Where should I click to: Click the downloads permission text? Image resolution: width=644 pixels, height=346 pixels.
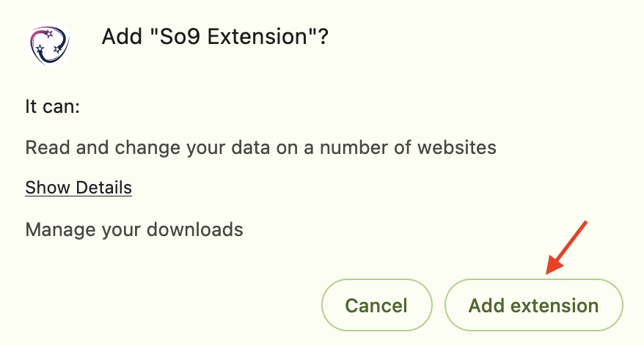134,229
